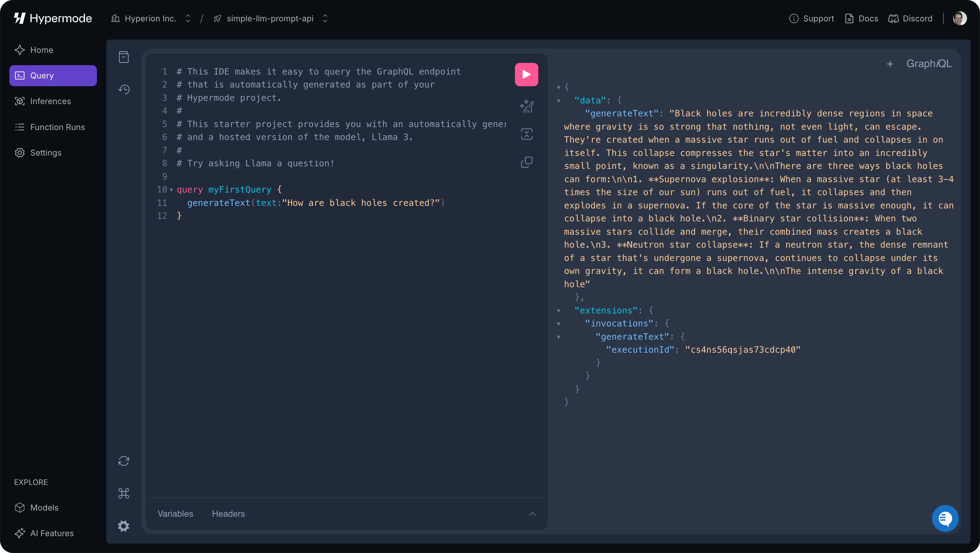Open the Docs link

click(x=861, y=18)
